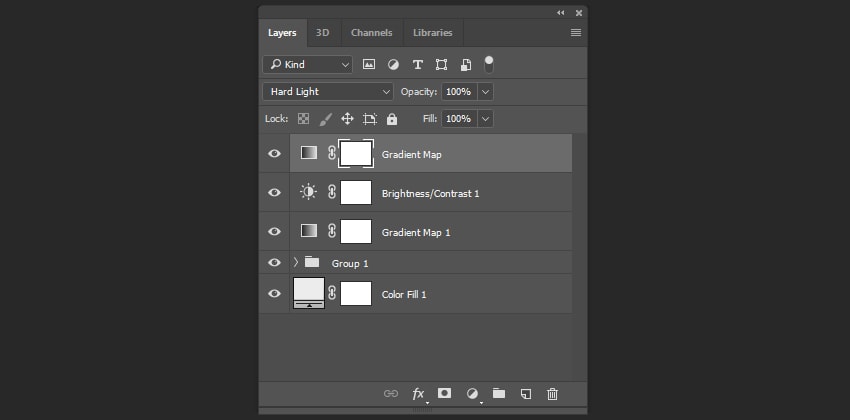Filter for pixel layers icon
The height and width of the screenshot is (420, 850).
point(369,64)
